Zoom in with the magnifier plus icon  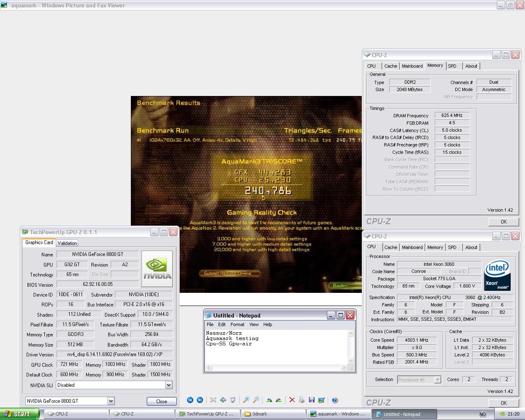coord(246,400)
